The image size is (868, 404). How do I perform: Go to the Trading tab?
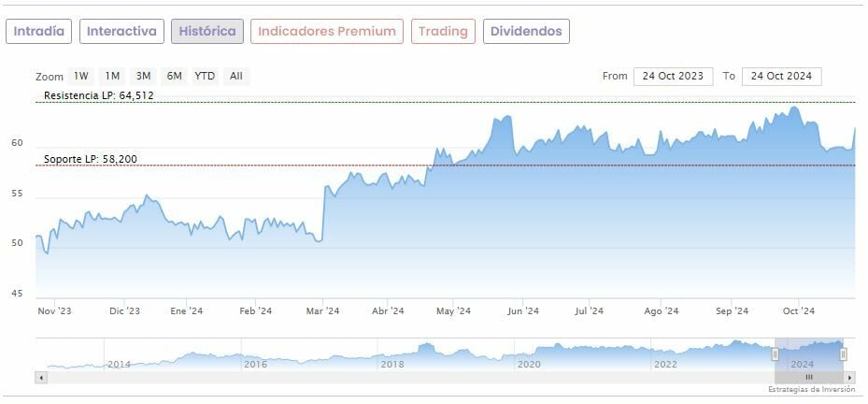[x=443, y=31]
